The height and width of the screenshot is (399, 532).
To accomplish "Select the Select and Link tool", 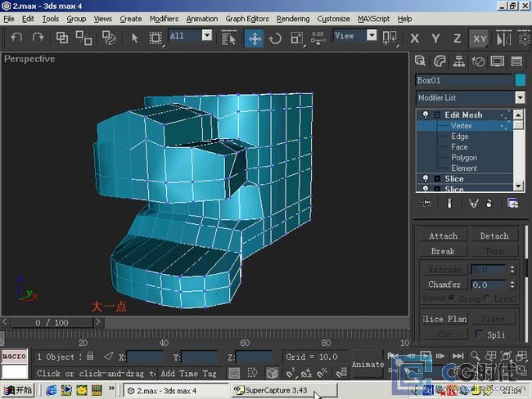I will point(61,38).
